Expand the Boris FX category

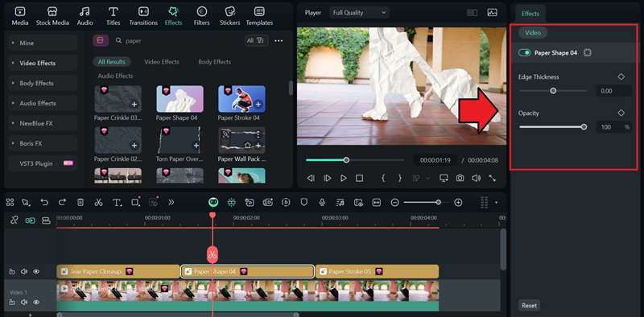click(43, 143)
